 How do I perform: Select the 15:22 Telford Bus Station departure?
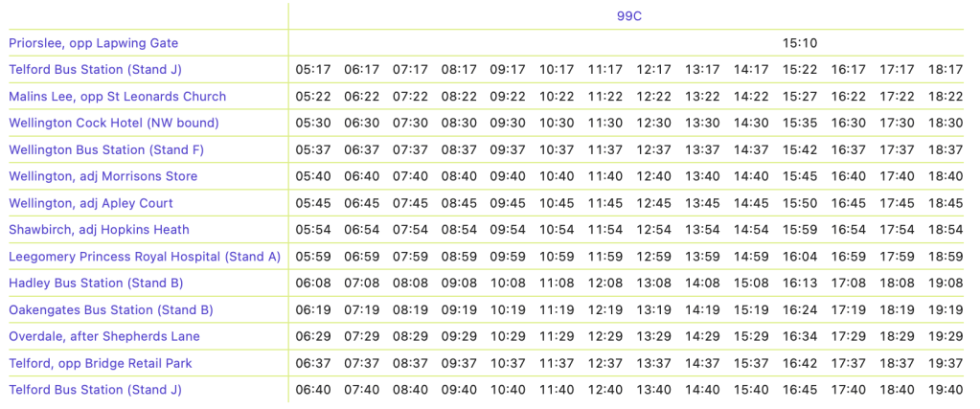(x=800, y=69)
